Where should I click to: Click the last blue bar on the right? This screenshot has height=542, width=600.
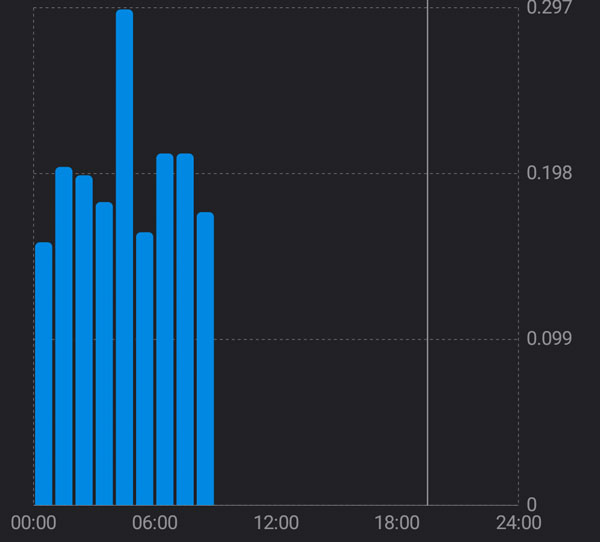pos(205,359)
